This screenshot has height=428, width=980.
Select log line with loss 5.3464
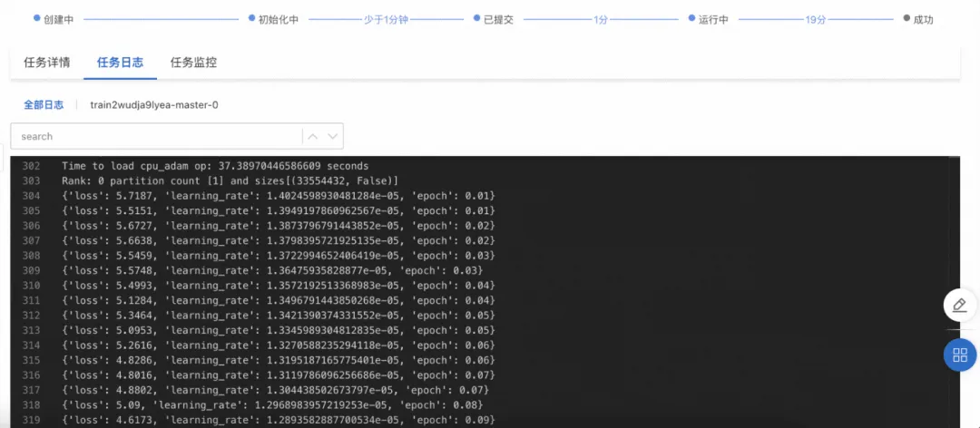click(x=279, y=316)
